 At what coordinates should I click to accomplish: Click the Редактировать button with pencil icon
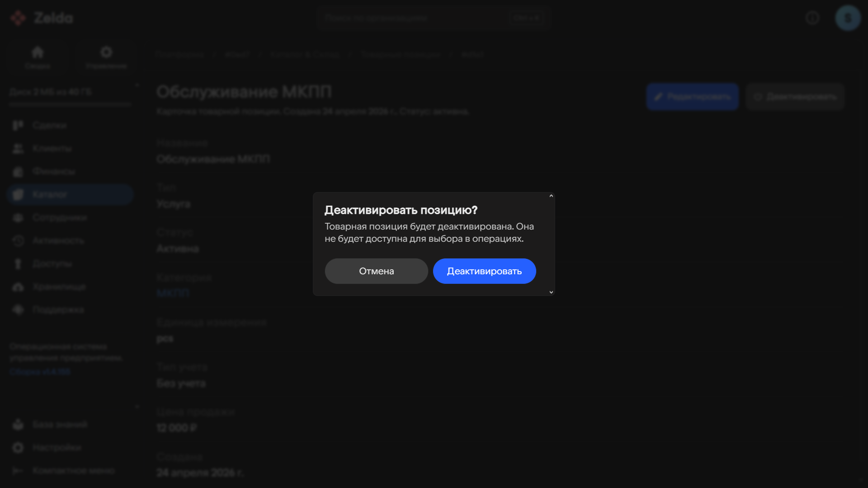click(x=693, y=97)
